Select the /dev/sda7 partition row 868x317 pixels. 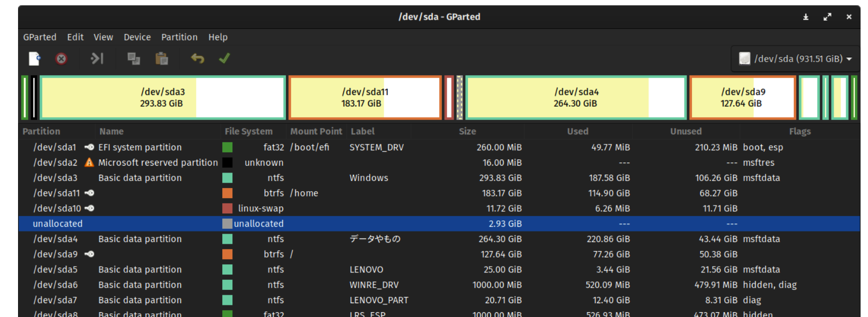pos(439,300)
